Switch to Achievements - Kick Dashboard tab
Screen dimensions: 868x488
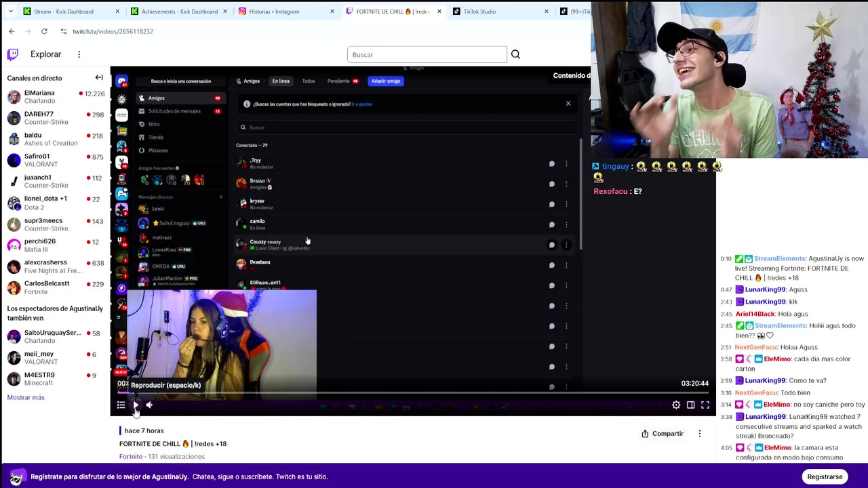click(x=180, y=12)
